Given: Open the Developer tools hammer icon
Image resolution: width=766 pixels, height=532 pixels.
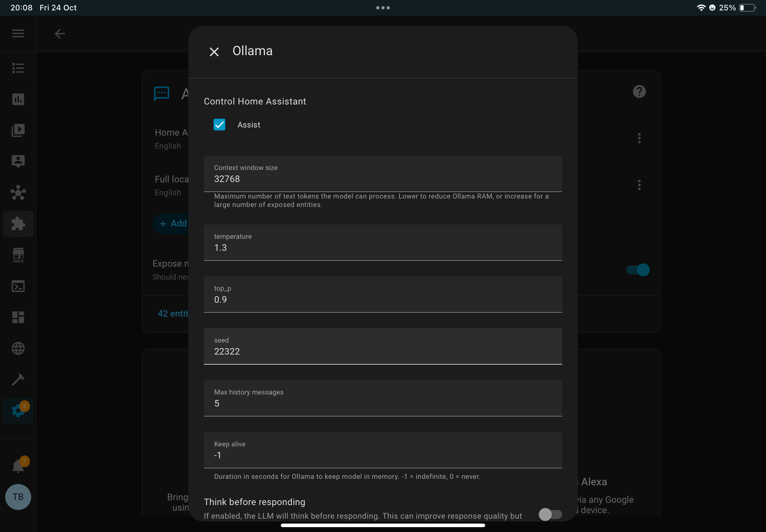Looking at the screenshot, I should tap(18, 379).
